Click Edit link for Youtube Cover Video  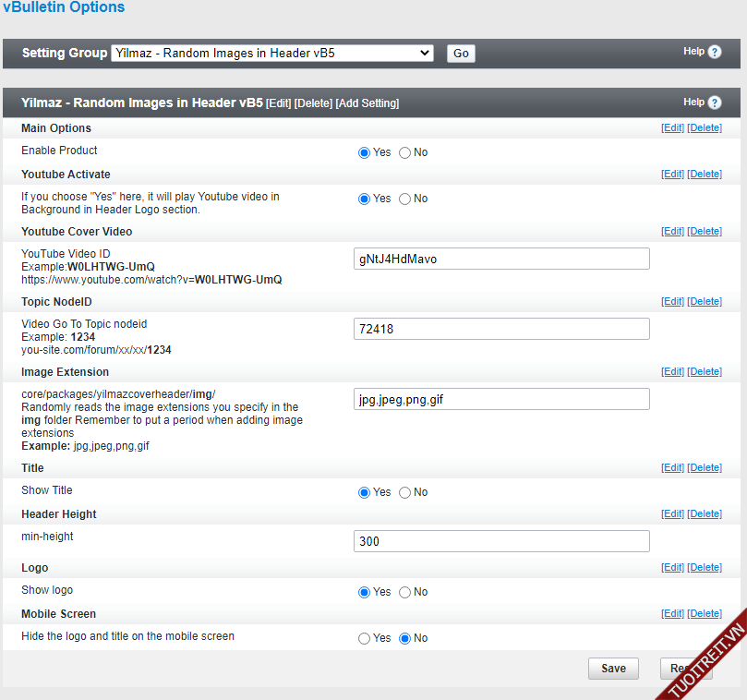[672, 232]
